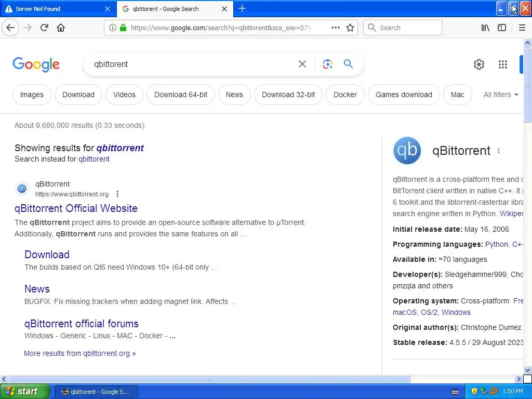
Task: Select qbittorent taskbar window button
Action: (x=96, y=392)
